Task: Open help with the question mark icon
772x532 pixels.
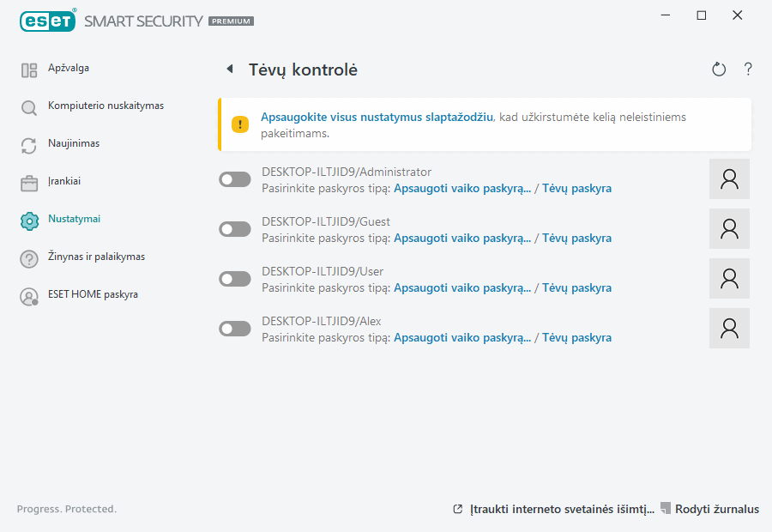Action: pyautogui.click(x=748, y=70)
